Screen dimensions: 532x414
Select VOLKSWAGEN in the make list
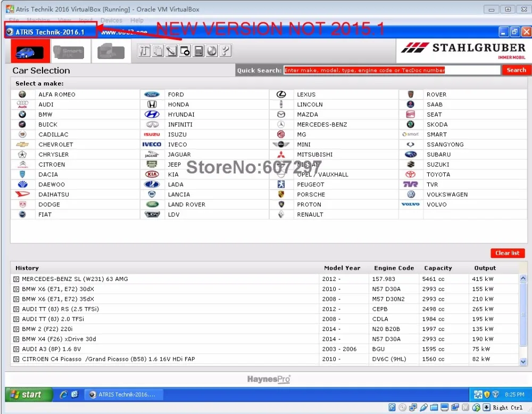(447, 194)
